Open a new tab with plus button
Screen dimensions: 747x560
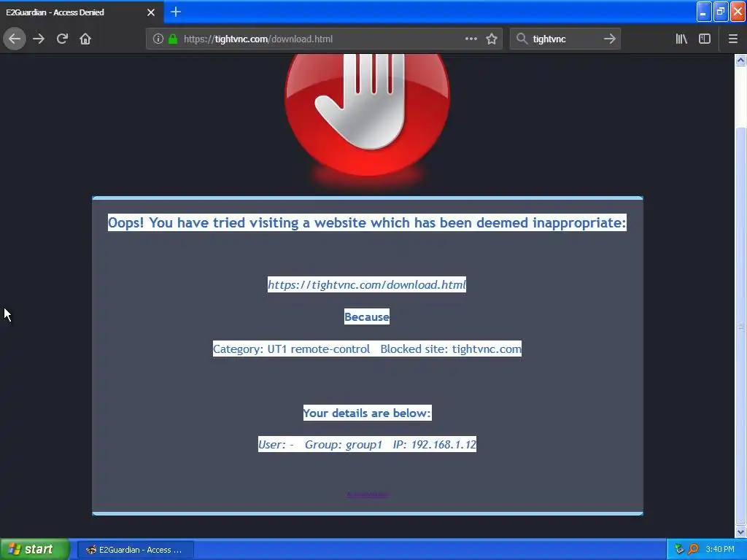point(176,12)
